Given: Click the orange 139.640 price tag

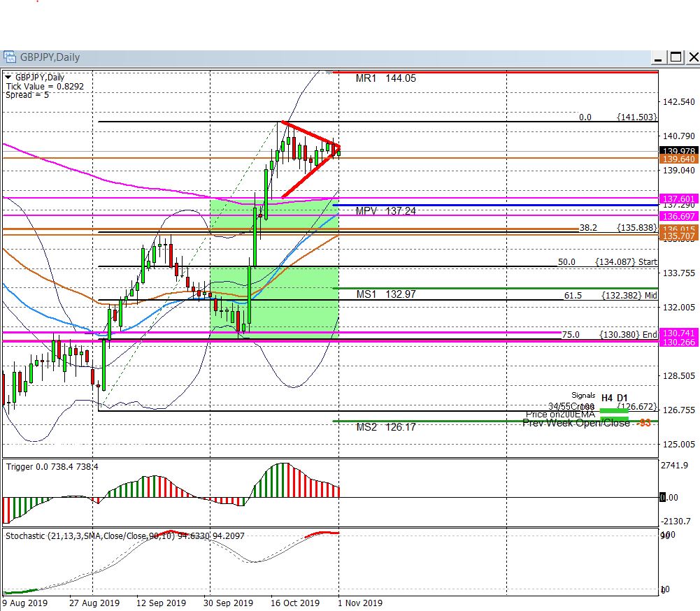Looking at the screenshot, I should 678,159.
